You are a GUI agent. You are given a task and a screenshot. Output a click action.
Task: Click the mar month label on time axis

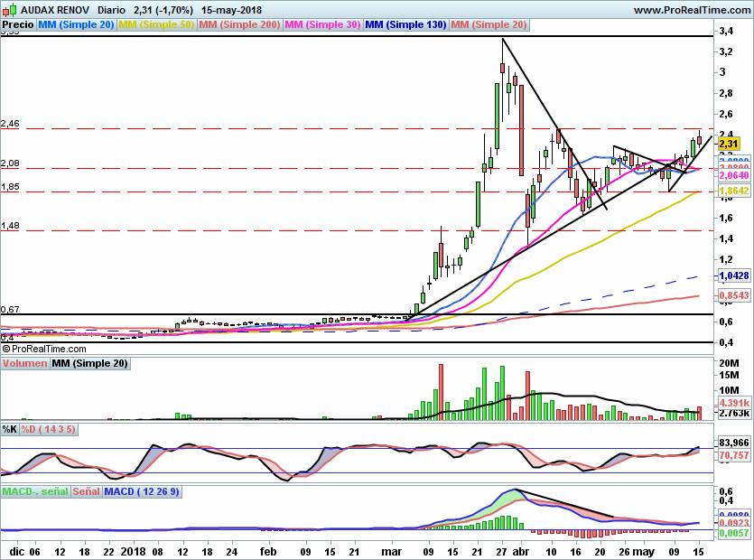(x=391, y=551)
